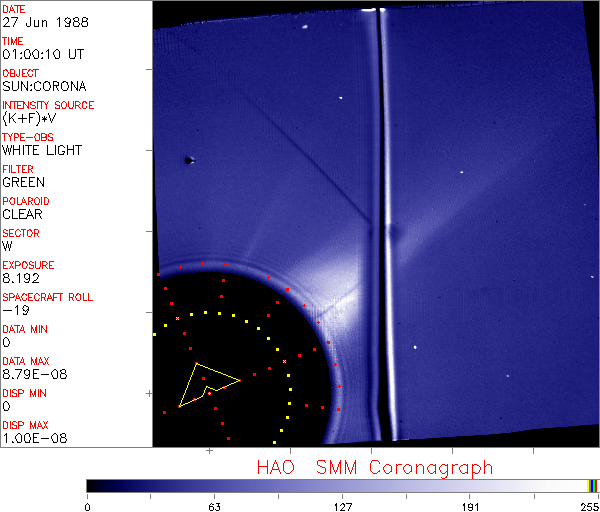Viewport: 600px width, 512px height.
Task: Click the SUN:CORONA object value
Action: click(x=45, y=86)
